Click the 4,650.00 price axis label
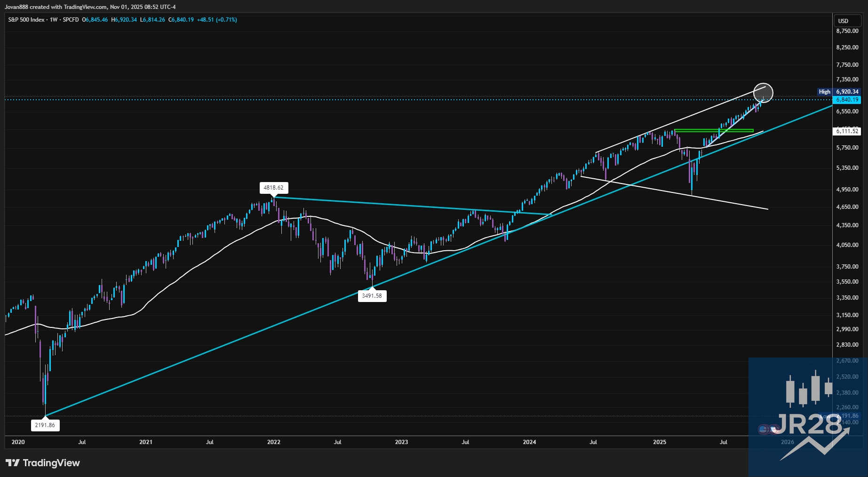 (847, 207)
